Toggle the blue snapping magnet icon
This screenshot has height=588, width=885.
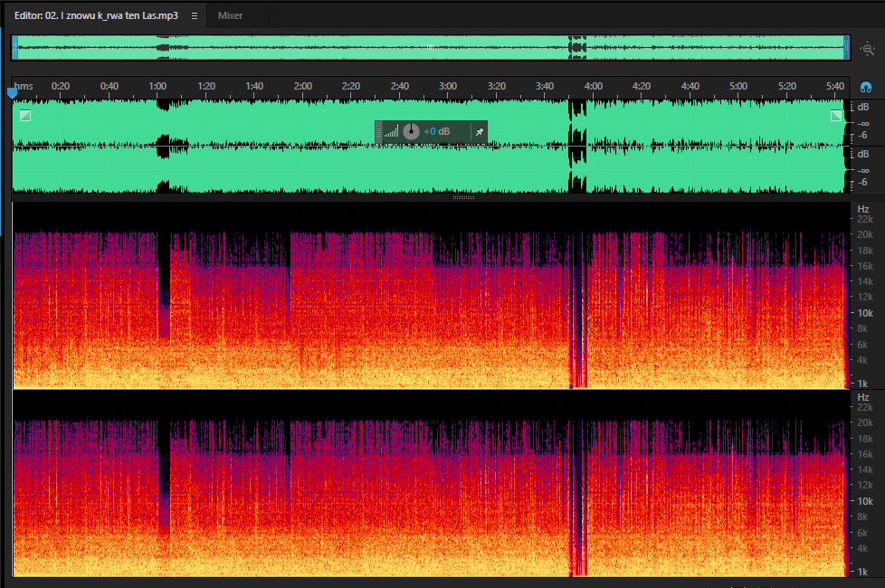(866, 87)
